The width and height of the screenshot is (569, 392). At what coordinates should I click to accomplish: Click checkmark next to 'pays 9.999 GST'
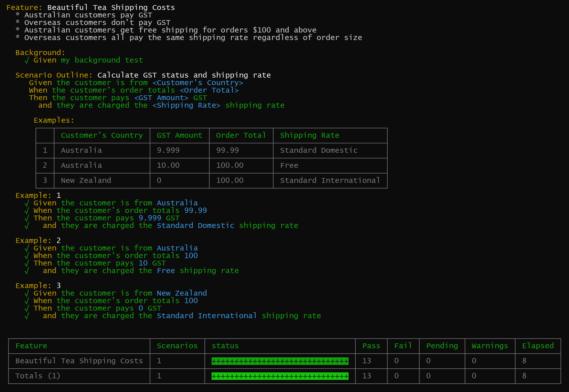tap(27, 218)
